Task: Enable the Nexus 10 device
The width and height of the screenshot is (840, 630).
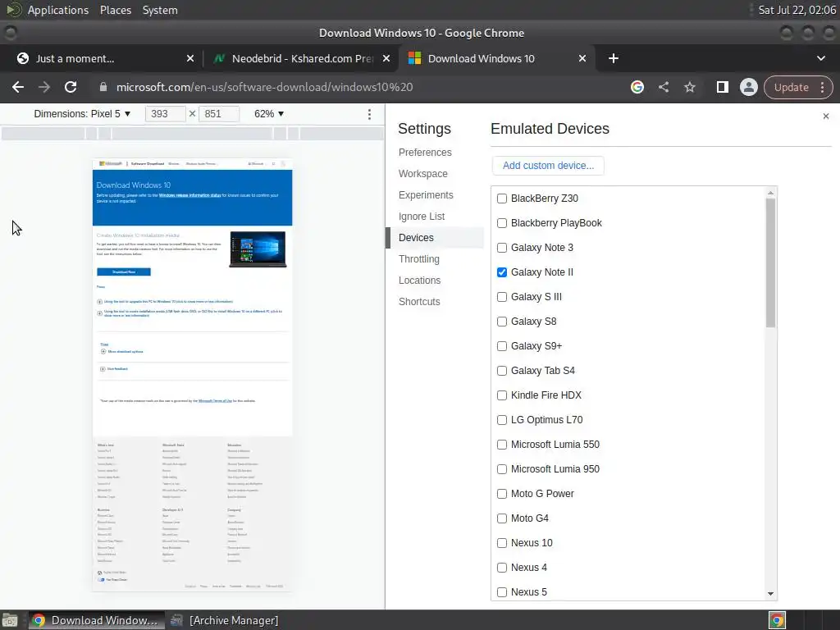Action: pyautogui.click(x=502, y=544)
